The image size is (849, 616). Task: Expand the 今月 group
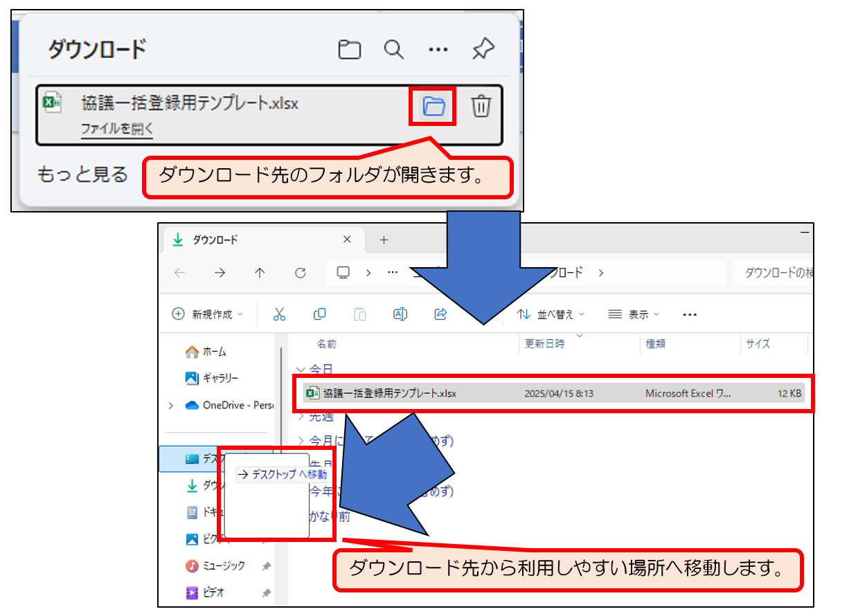coord(300,440)
